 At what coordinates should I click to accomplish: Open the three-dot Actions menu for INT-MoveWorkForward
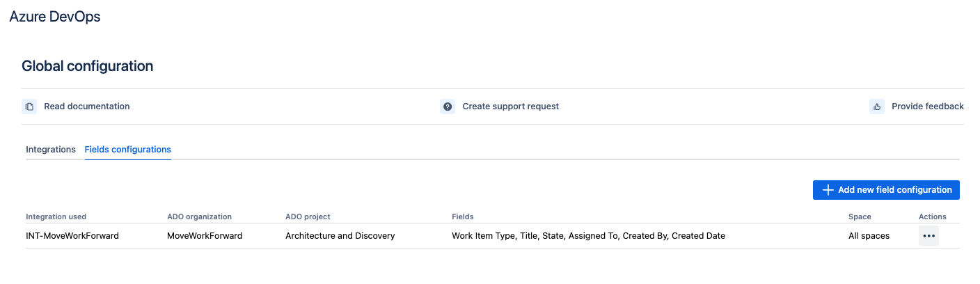928,236
